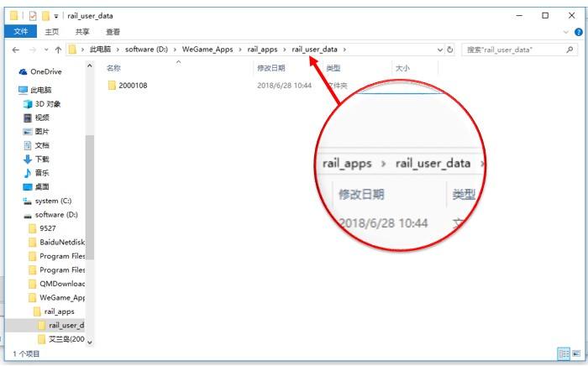Screen dimensions: 588x366
Task: Click the search magnifier icon
Action: coord(570,49)
